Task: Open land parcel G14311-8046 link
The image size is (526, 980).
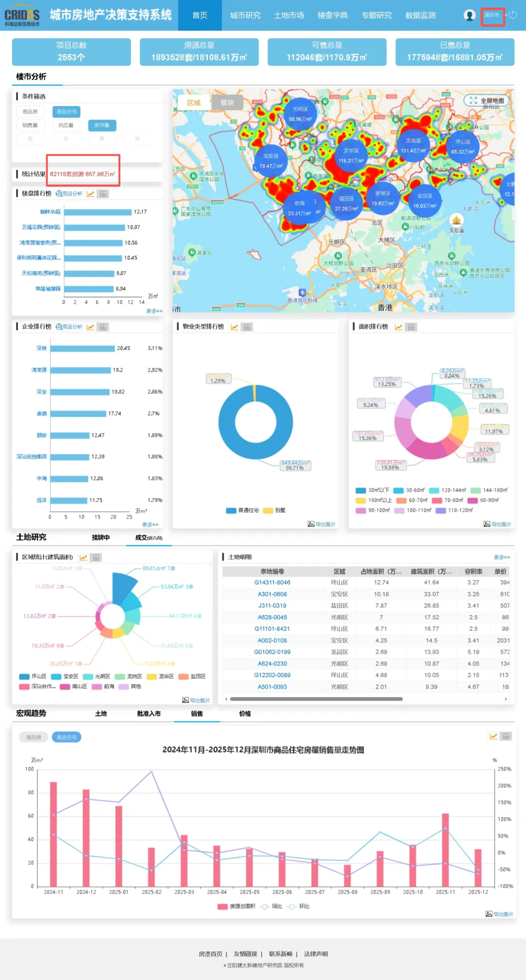Action: tap(272, 582)
